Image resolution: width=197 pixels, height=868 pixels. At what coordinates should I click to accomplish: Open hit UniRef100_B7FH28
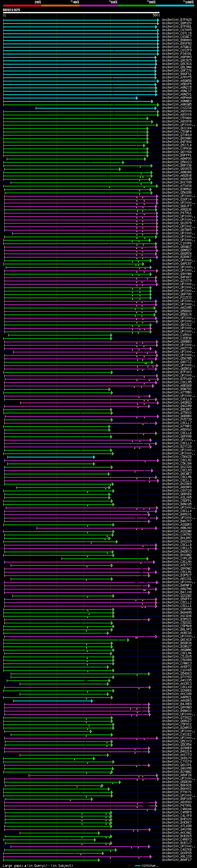pyautogui.click(x=177, y=20)
